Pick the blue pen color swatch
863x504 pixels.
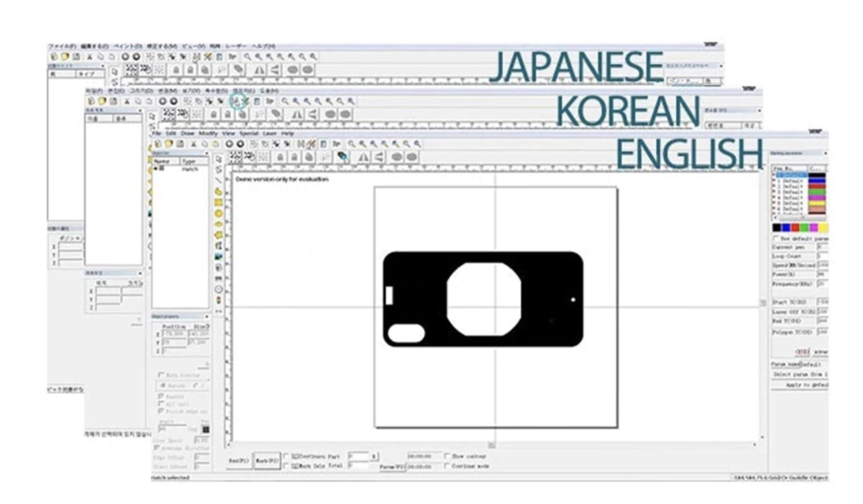click(786, 227)
